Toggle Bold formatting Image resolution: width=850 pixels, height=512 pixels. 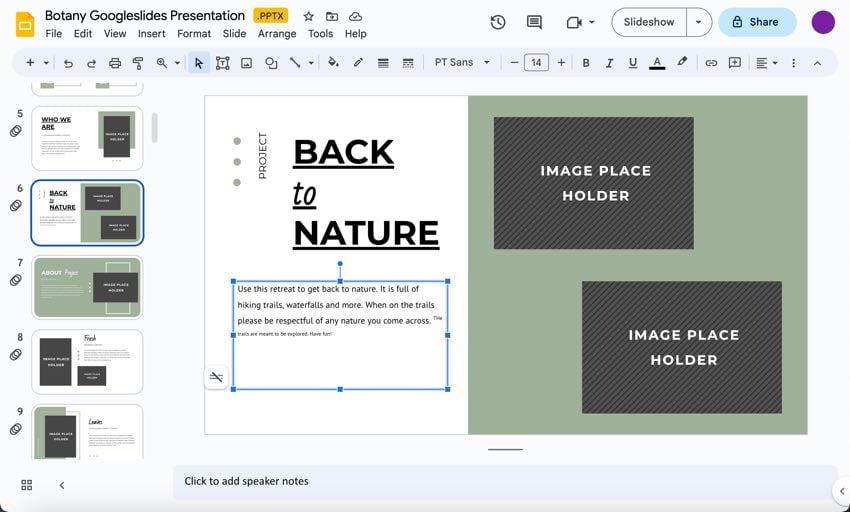tap(586, 63)
